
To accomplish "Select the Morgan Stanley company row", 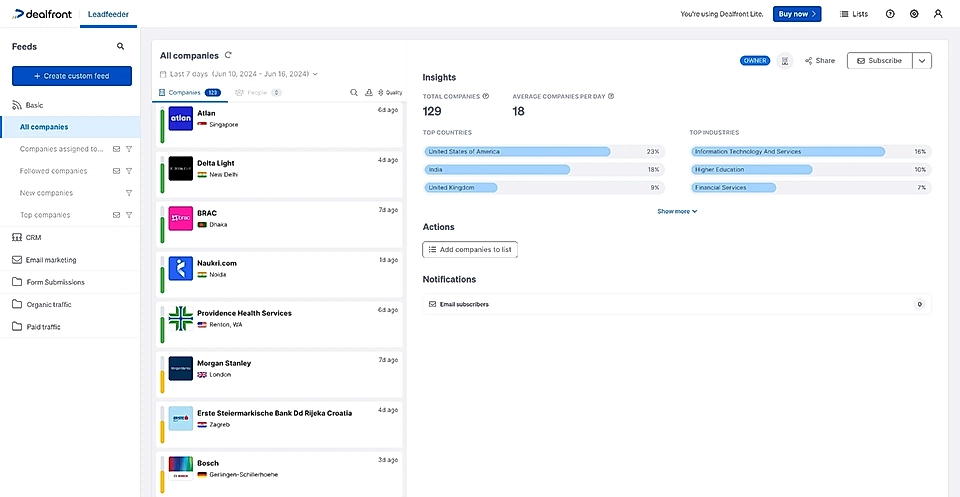I will (278, 375).
